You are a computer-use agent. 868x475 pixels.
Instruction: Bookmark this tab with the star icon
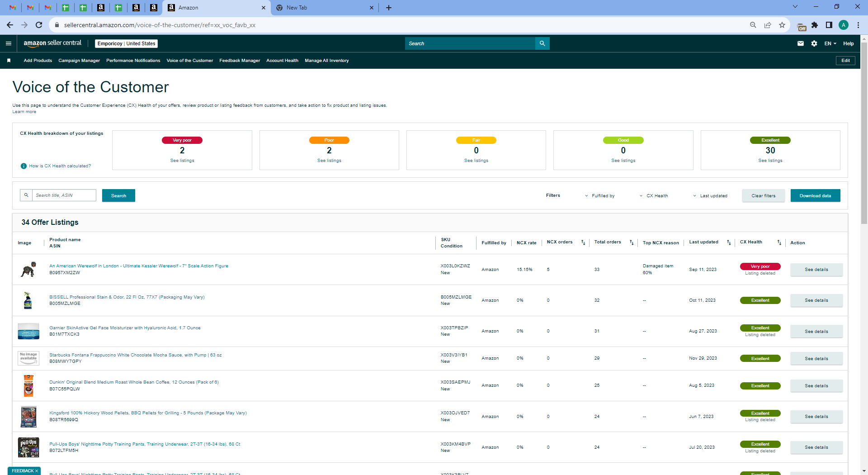pos(782,25)
